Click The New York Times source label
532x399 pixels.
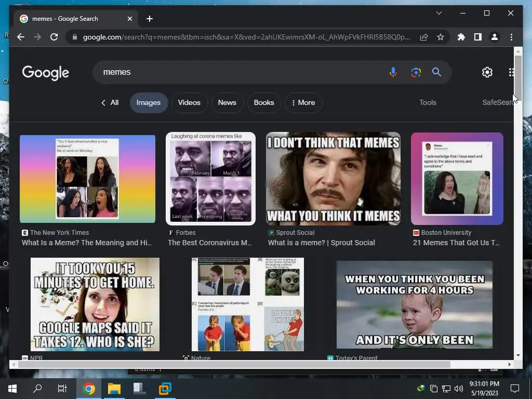point(59,232)
